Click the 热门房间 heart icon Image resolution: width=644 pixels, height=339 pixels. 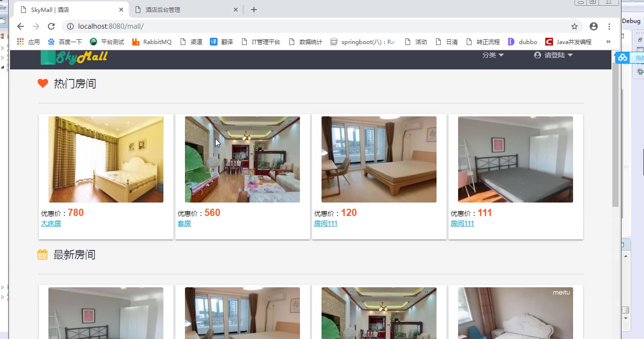(x=43, y=83)
